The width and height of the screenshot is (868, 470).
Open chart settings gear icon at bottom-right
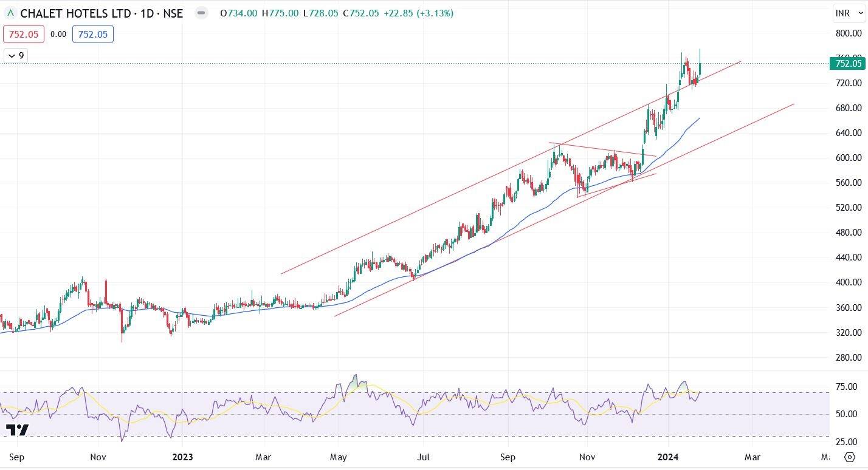tap(850, 458)
